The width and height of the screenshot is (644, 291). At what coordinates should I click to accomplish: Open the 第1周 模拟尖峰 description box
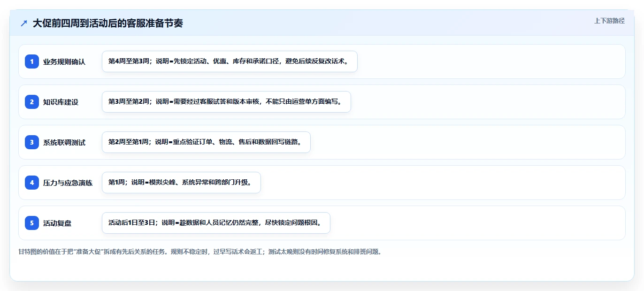tap(181, 183)
